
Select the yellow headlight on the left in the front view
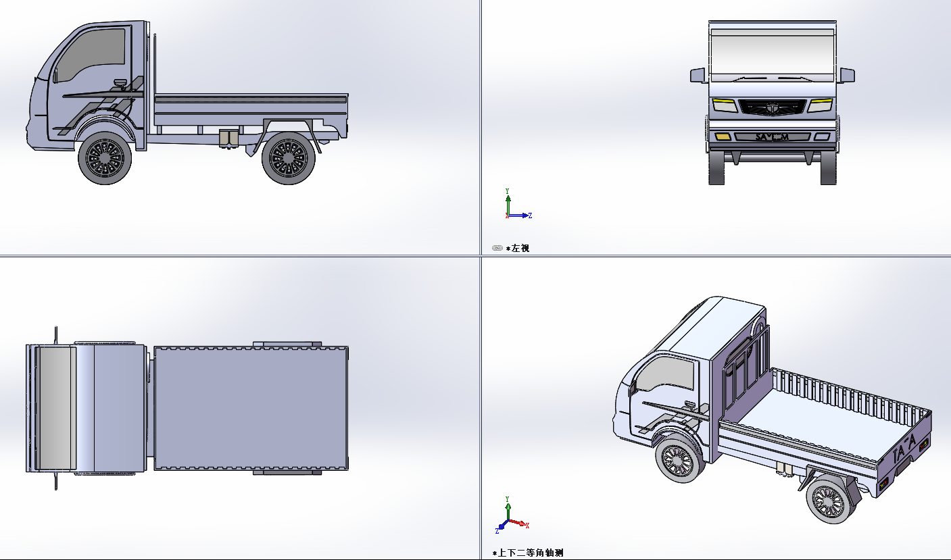click(x=725, y=105)
